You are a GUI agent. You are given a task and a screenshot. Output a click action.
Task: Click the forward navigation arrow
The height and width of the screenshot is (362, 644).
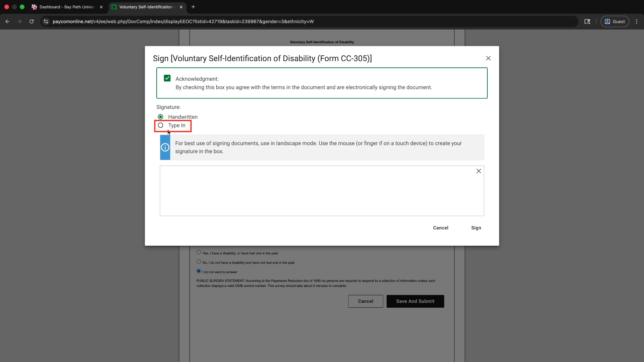point(19,21)
